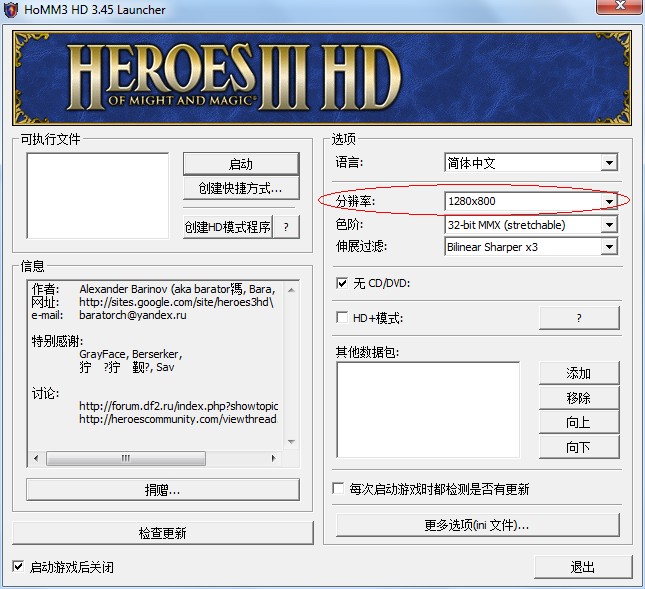Open the 语言 dropdown showing 简体中文

point(531,163)
